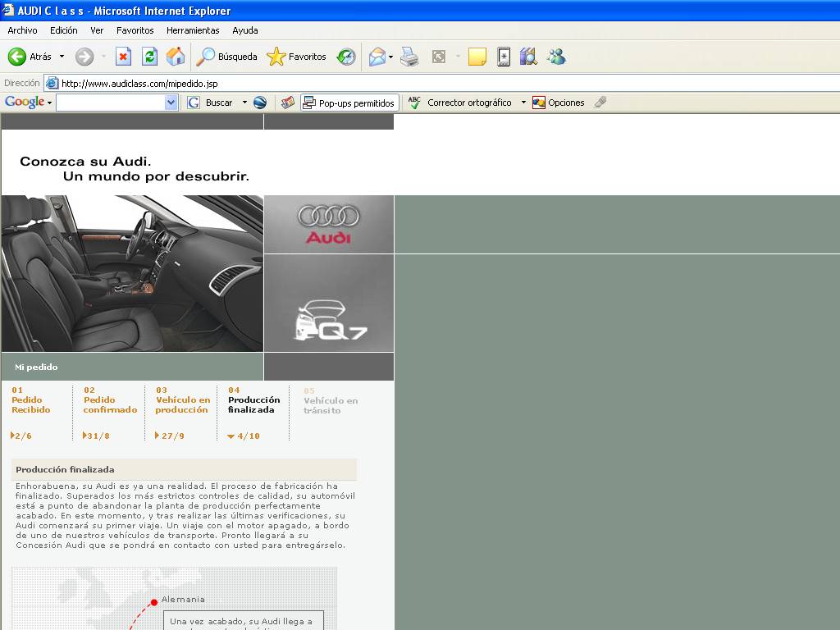840x630 pixels.
Task: Click the red Alemania map marker
Action: tap(154, 602)
